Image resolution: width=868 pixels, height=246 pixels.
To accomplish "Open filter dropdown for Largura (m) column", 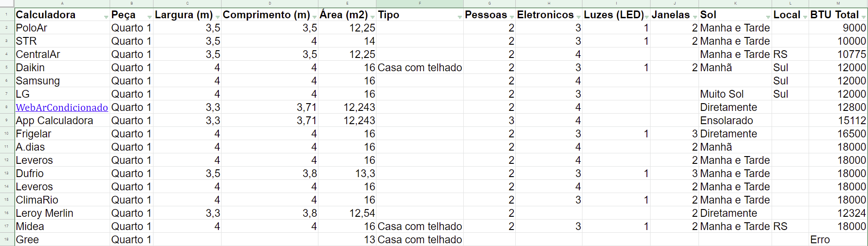I will [217, 17].
